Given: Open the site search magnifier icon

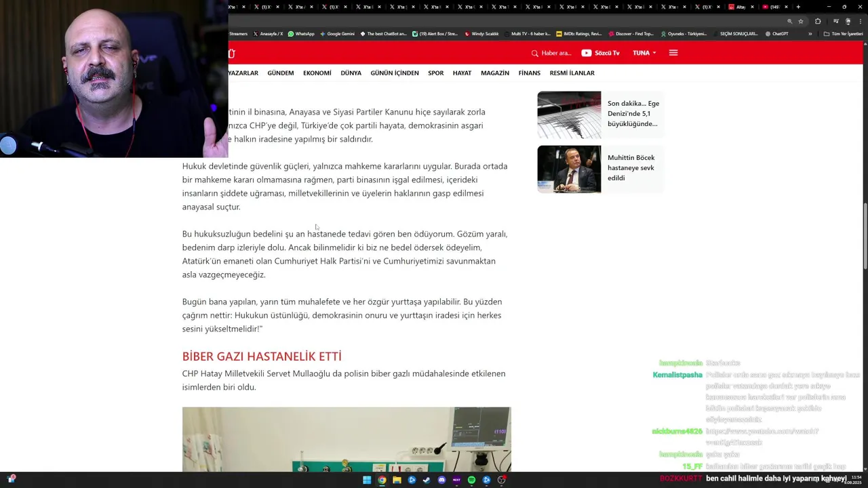Looking at the screenshot, I should (x=535, y=53).
